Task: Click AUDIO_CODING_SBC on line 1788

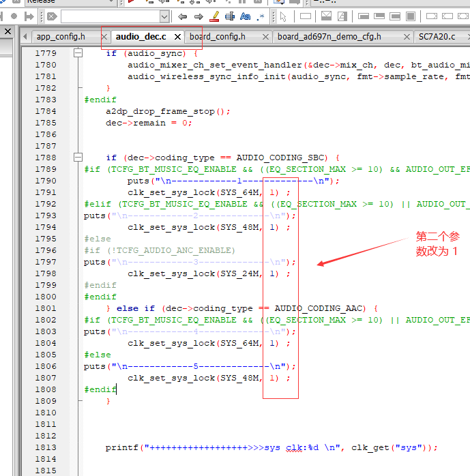Action: (280, 158)
